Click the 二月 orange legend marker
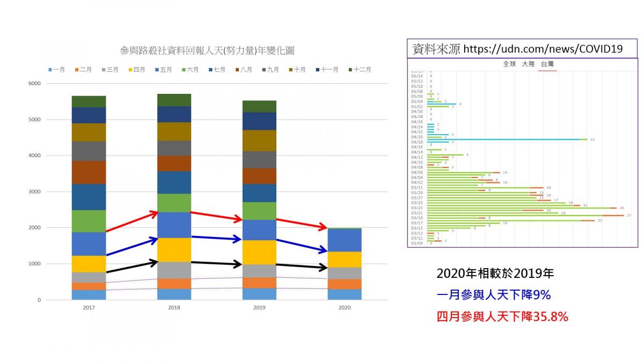644x362 pixels. [x=77, y=70]
